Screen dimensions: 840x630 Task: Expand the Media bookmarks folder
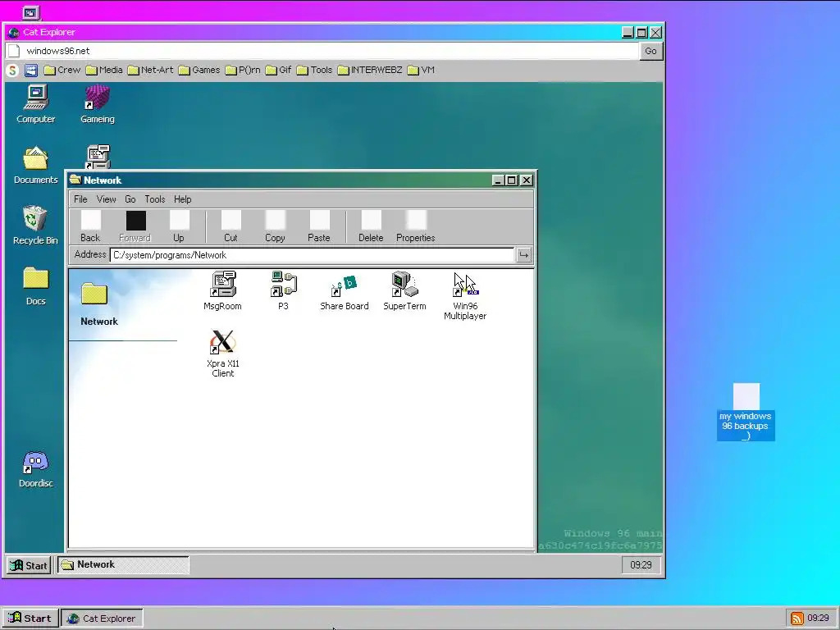104,71
